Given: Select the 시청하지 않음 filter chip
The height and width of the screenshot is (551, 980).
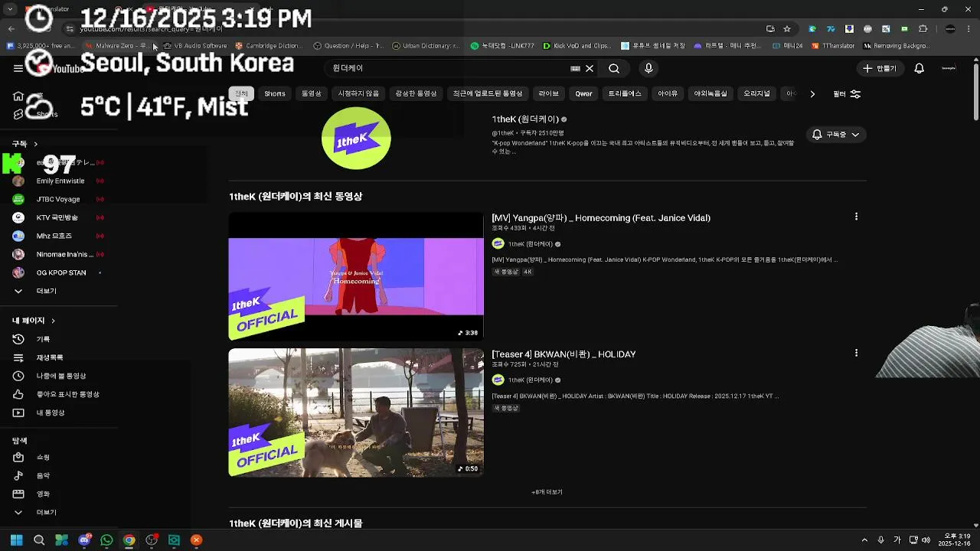Looking at the screenshot, I should [358, 93].
